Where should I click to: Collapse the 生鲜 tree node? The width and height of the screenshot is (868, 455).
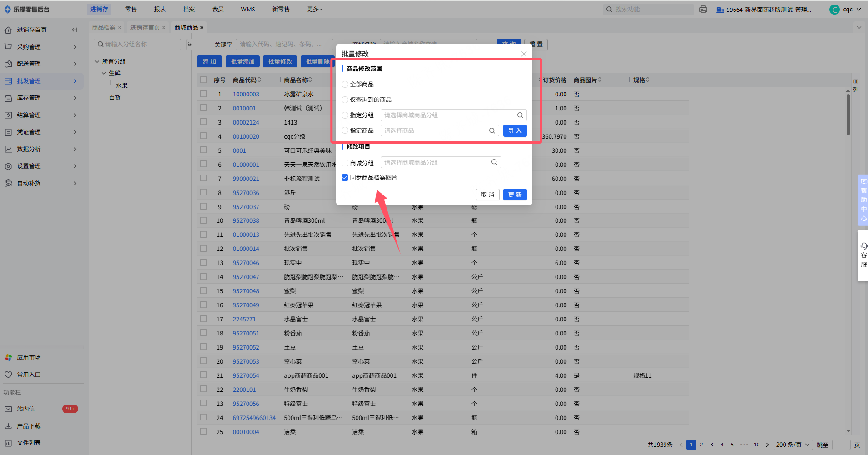[x=104, y=73]
